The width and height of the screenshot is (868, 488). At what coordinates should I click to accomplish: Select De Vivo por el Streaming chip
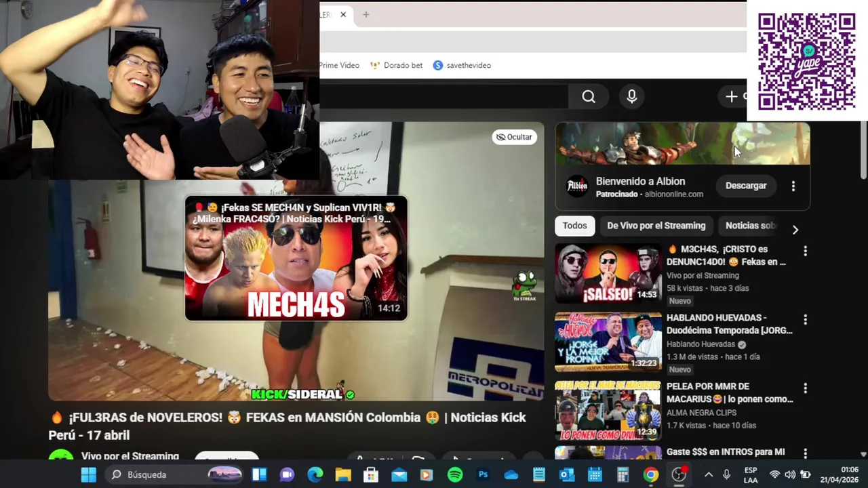(656, 226)
